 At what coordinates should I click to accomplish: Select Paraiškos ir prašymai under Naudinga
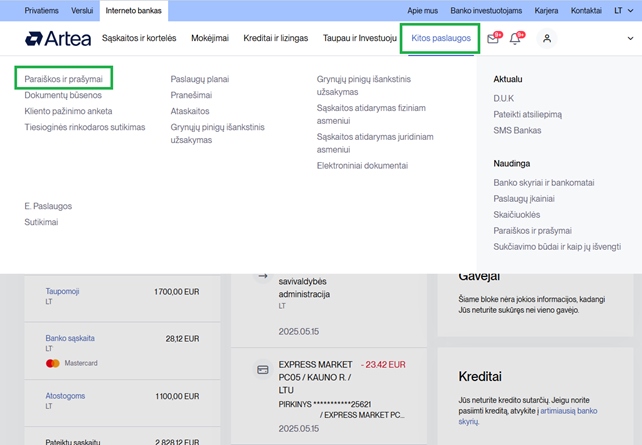(x=532, y=230)
